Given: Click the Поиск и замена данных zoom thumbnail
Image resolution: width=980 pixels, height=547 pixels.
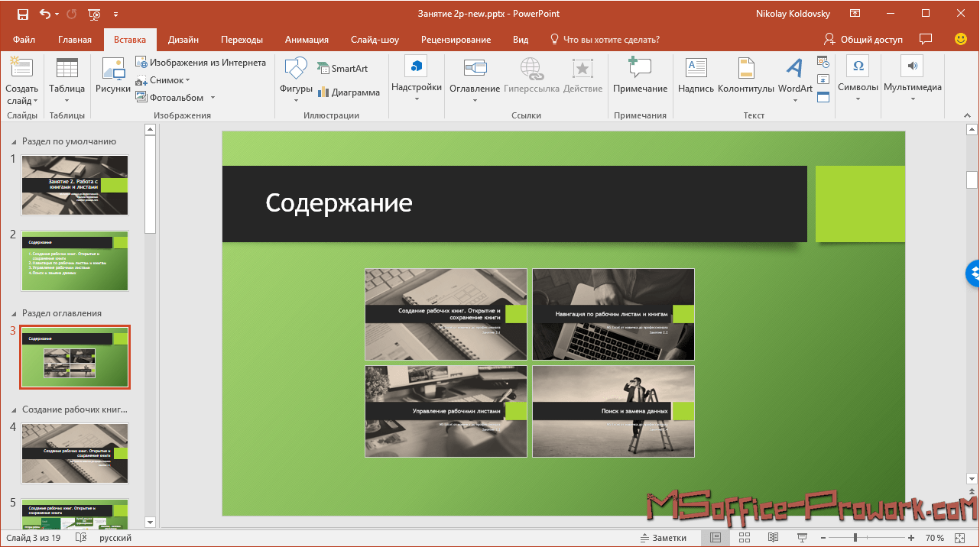Looking at the screenshot, I should (x=614, y=411).
